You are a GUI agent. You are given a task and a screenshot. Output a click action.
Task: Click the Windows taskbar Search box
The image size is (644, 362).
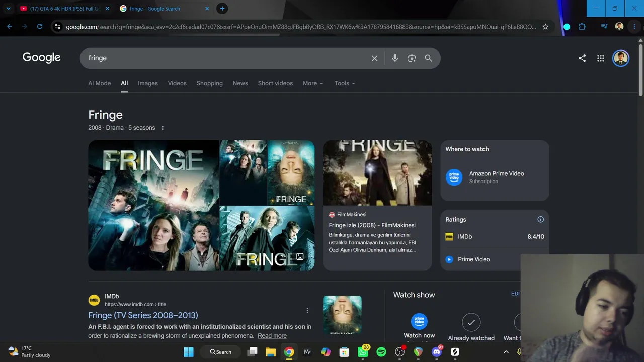pos(221,352)
